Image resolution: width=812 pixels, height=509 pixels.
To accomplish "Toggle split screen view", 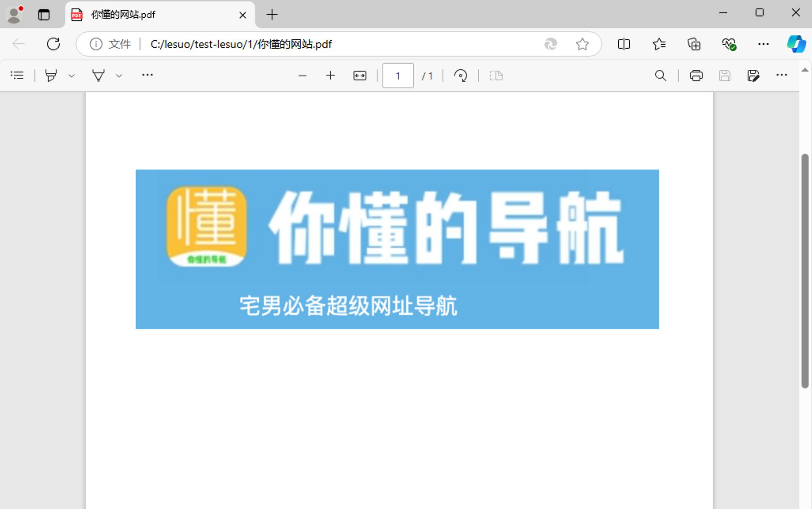I will (624, 44).
